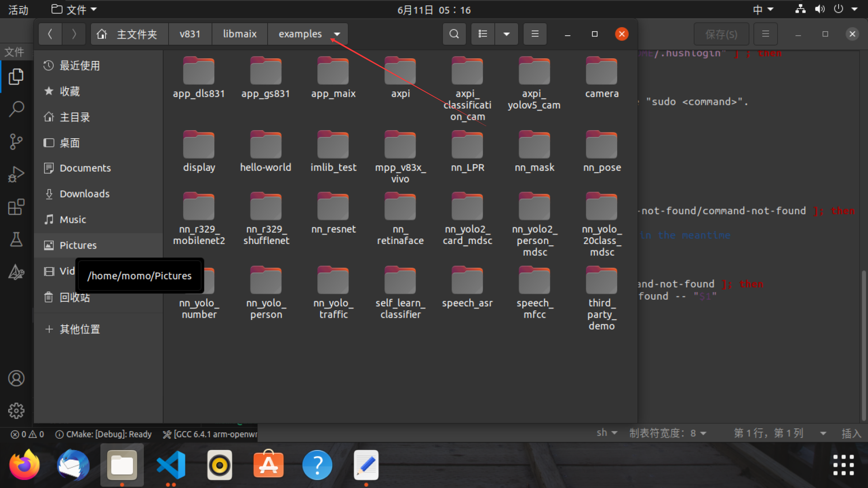Toggle list view in file manager
Screen dimensions: 868x488
click(483, 34)
